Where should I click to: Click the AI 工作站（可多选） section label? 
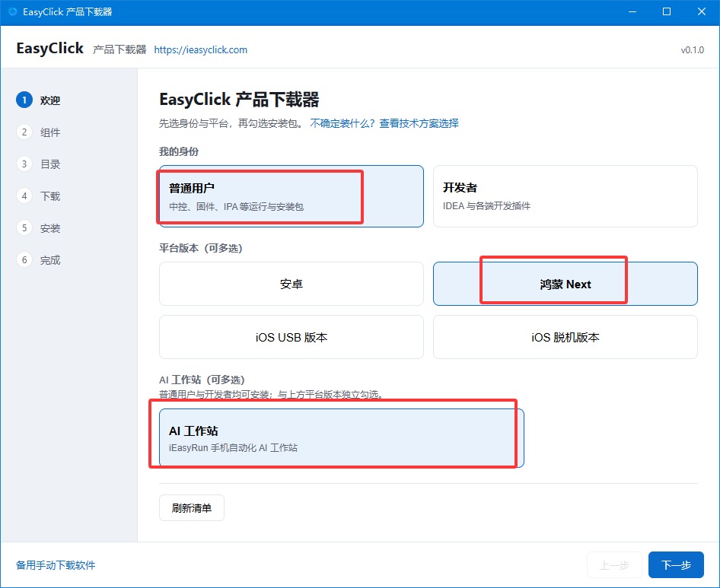pos(202,380)
